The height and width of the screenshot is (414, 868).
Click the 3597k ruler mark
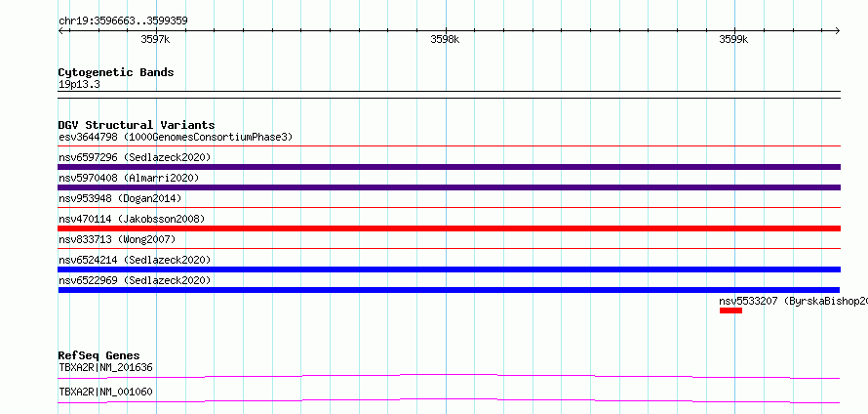pyautogui.click(x=155, y=39)
